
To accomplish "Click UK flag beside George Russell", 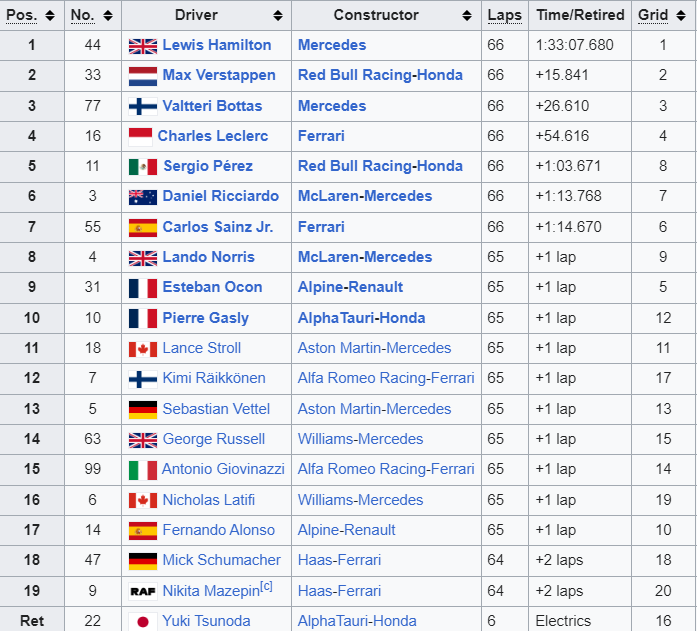I will click(x=143, y=440).
